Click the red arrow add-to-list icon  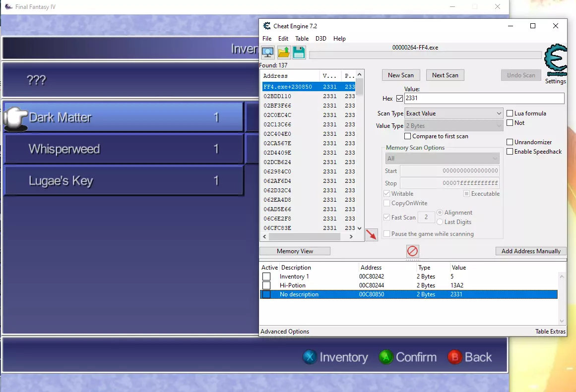tap(371, 235)
